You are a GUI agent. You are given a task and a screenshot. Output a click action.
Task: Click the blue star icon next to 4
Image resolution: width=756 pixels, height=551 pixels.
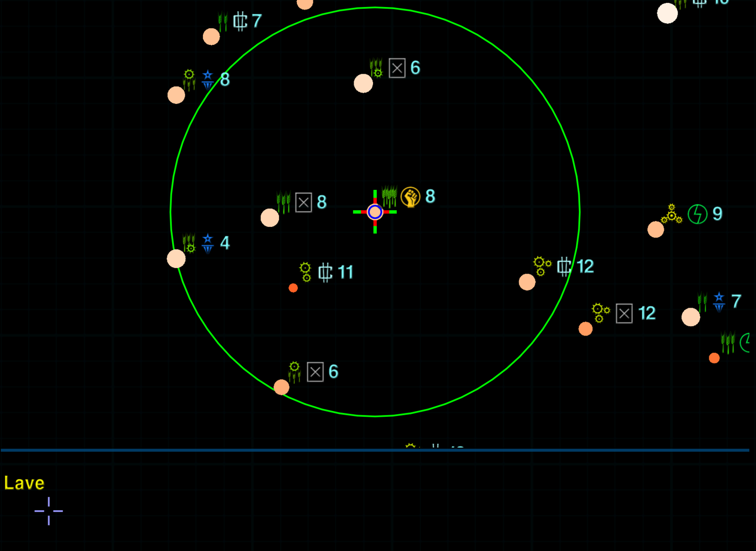click(x=208, y=243)
